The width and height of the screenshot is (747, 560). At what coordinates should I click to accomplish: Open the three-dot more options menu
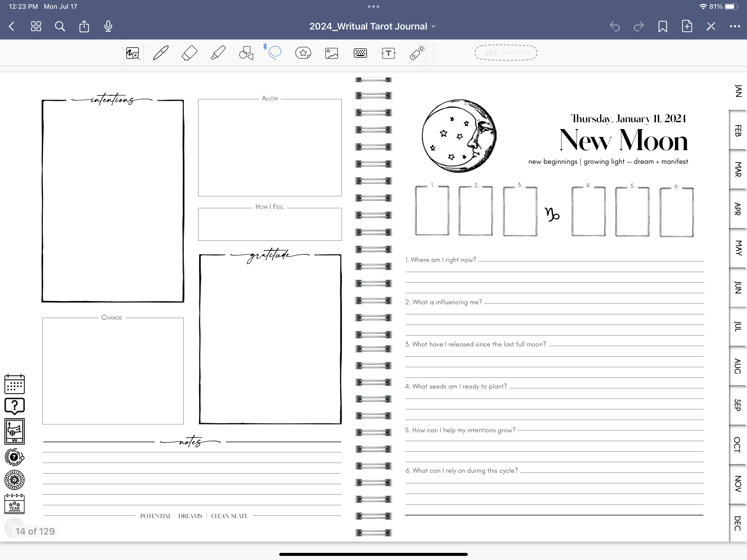[x=734, y=26]
